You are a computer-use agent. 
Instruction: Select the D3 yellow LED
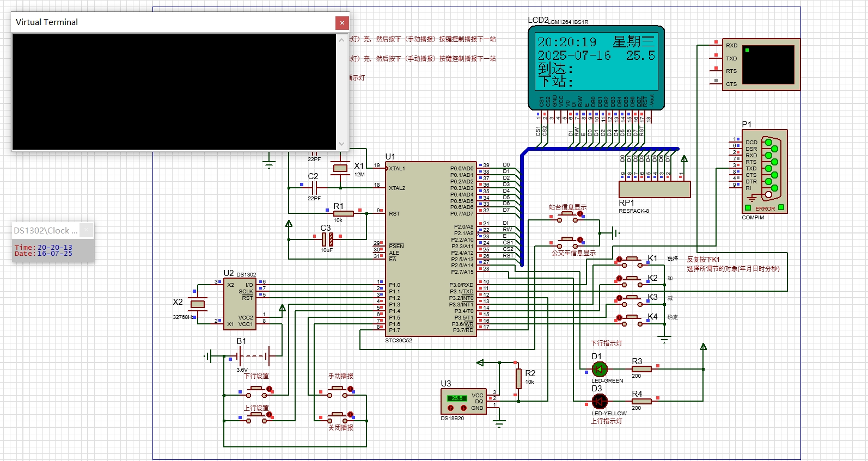coord(600,401)
